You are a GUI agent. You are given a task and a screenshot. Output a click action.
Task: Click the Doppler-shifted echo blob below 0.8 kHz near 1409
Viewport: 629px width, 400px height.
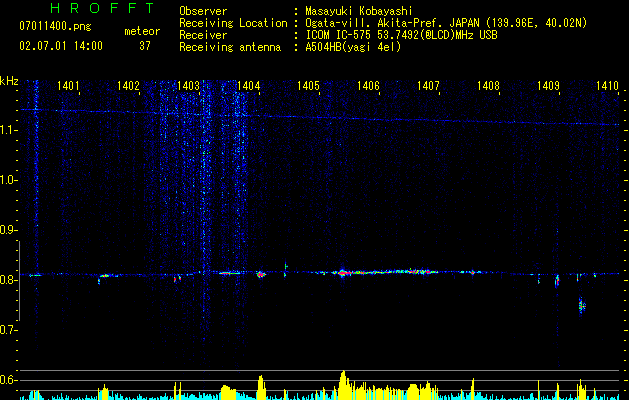tap(582, 306)
